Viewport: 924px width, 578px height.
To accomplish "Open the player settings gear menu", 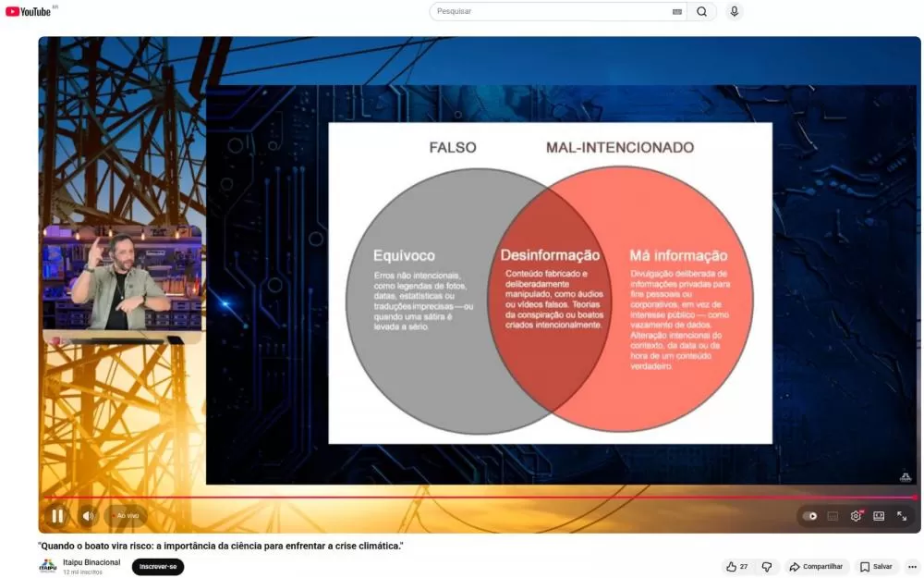I will click(x=856, y=516).
